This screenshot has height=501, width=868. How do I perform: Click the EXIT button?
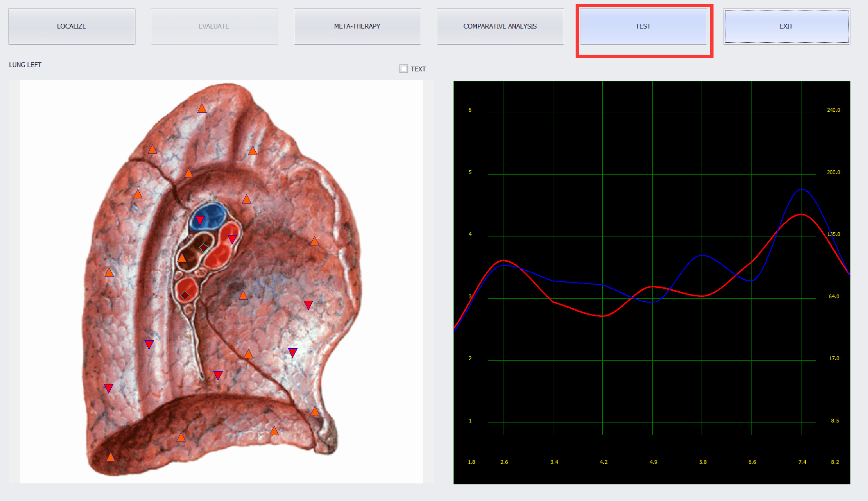pos(787,26)
